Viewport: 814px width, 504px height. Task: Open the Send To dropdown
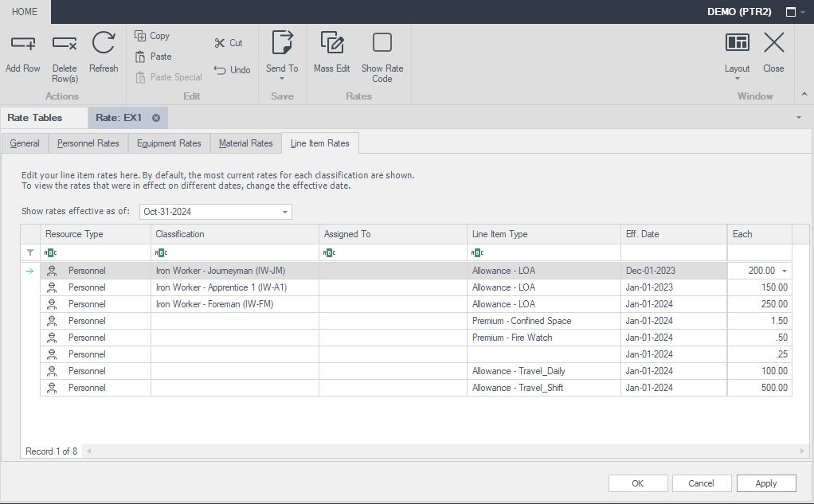(282, 57)
